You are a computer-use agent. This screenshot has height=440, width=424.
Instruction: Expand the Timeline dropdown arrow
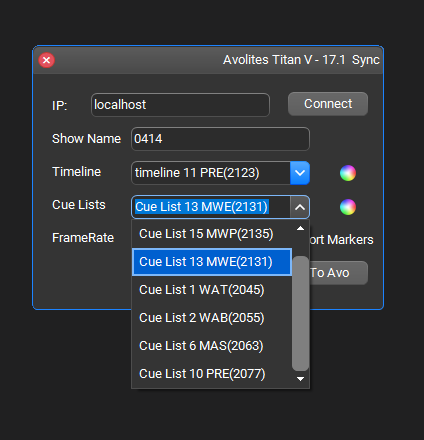[x=300, y=173]
